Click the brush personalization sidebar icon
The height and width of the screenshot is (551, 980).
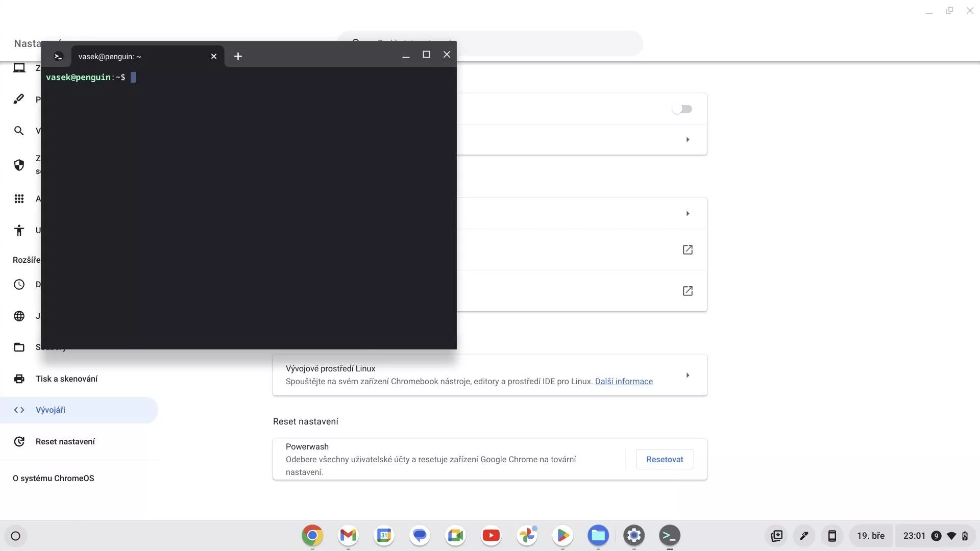(x=19, y=99)
